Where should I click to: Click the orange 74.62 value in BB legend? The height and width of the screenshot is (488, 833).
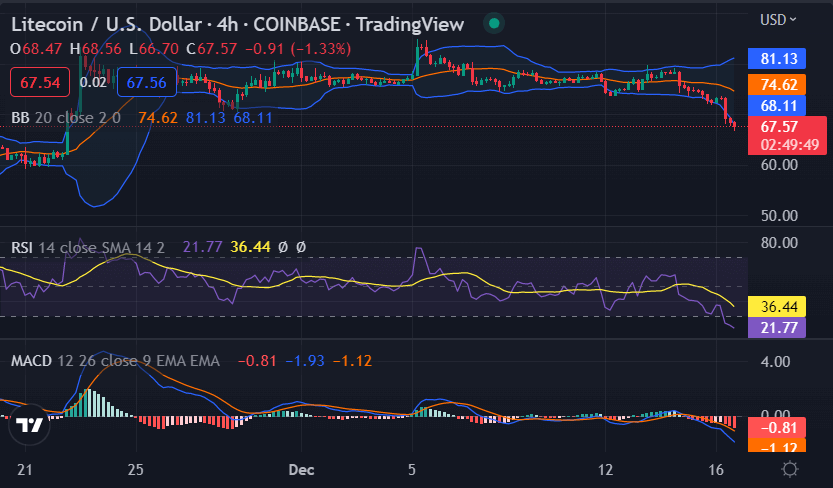pyautogui.click(x=158, y=117)
